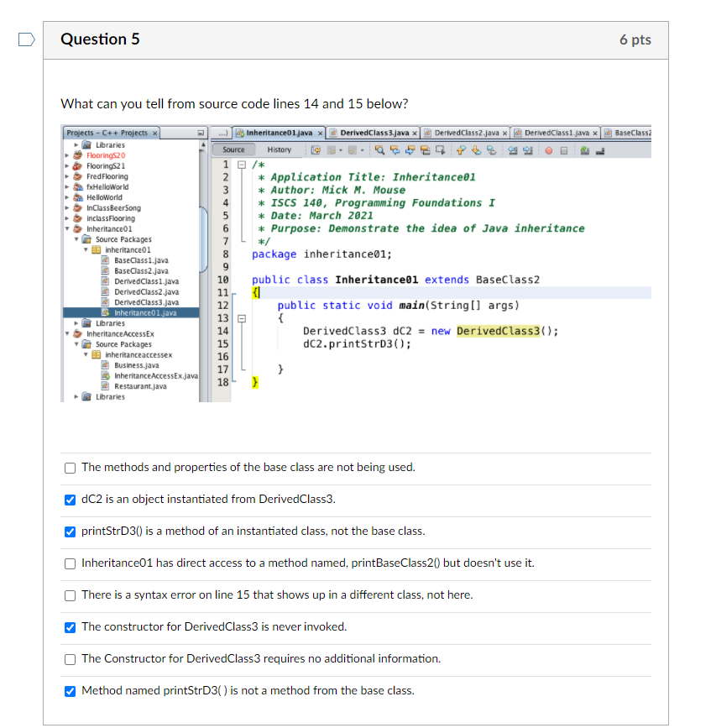Check the answer about base class methods not used
The height and width of the screenshot is (728, 716).
tap(70, 468)
